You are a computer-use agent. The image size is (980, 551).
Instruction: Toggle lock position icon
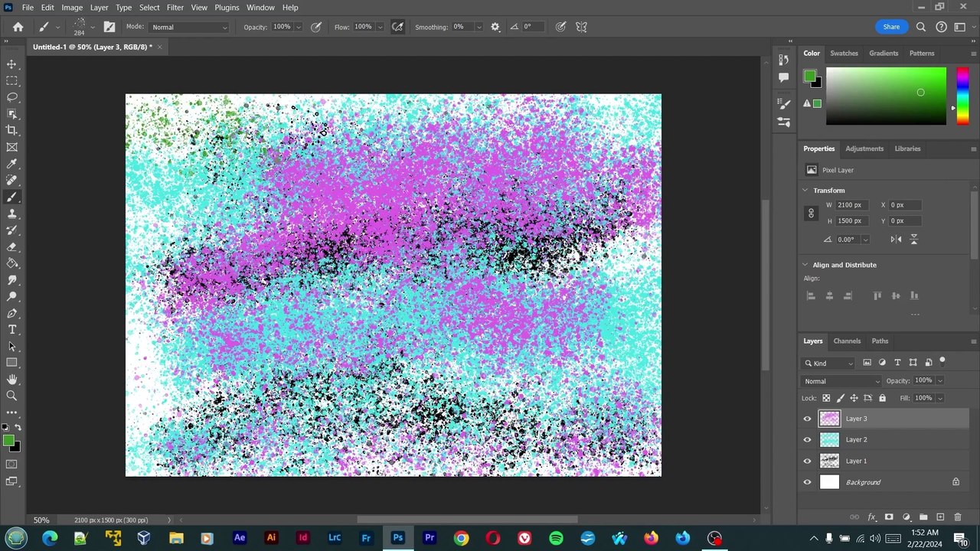pos(854,398)
